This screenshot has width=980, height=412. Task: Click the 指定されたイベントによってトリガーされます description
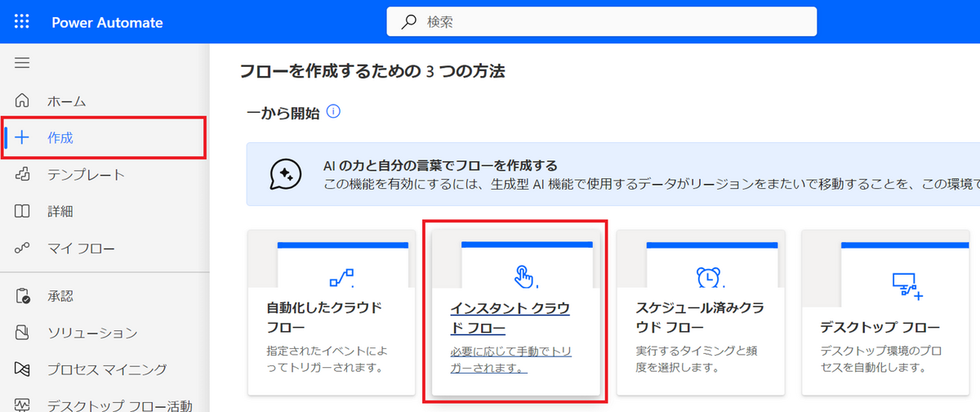click(x=327, y=359)
